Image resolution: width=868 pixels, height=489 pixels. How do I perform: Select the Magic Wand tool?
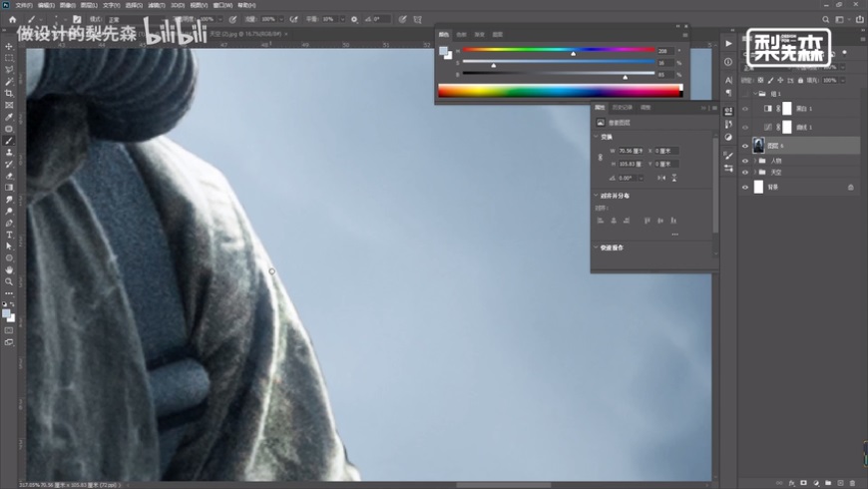click(9, 82)
